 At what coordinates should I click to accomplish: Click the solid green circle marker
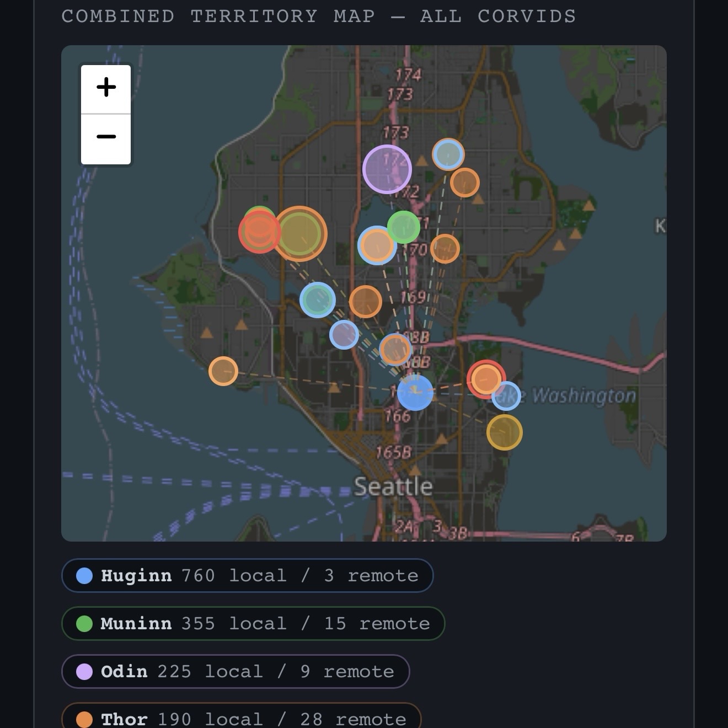click(x=404, y=227)
